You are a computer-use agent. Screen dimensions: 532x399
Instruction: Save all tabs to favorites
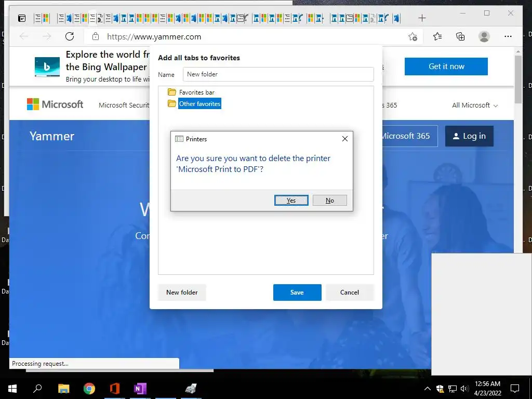click(x=297, y=292)
